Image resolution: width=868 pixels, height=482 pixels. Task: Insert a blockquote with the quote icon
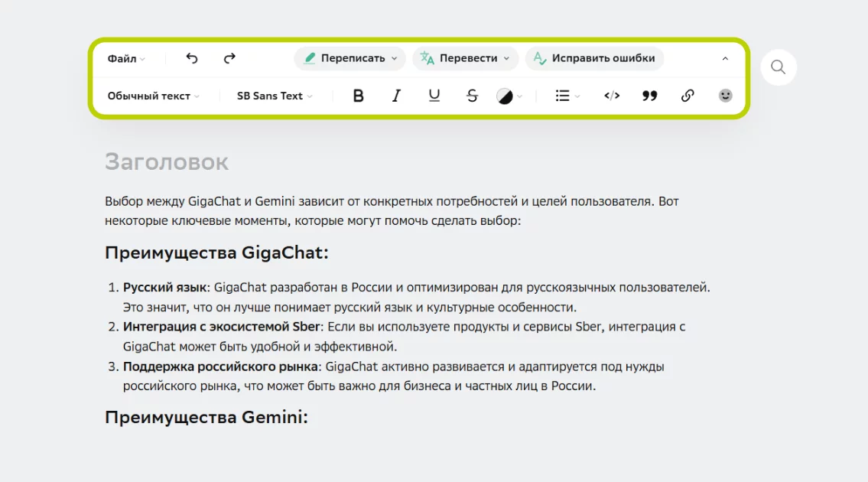coord(650,96)
